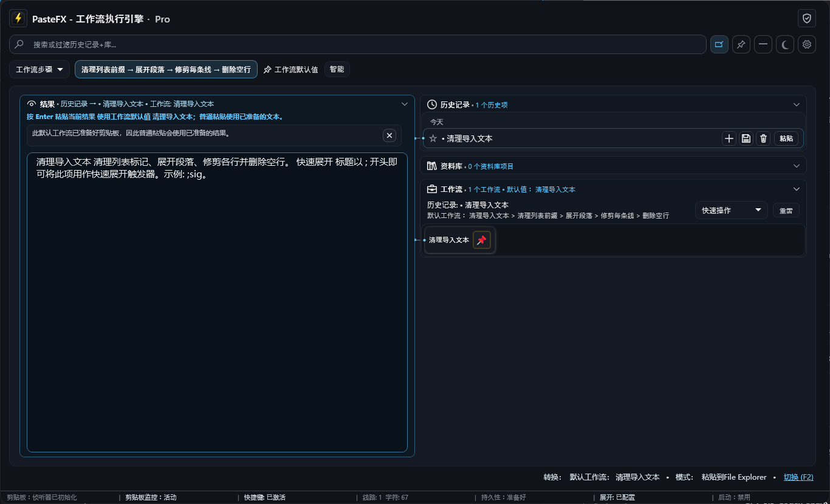
Task: Click the highlighted compact view icon beside search
Action: (719, 44)
